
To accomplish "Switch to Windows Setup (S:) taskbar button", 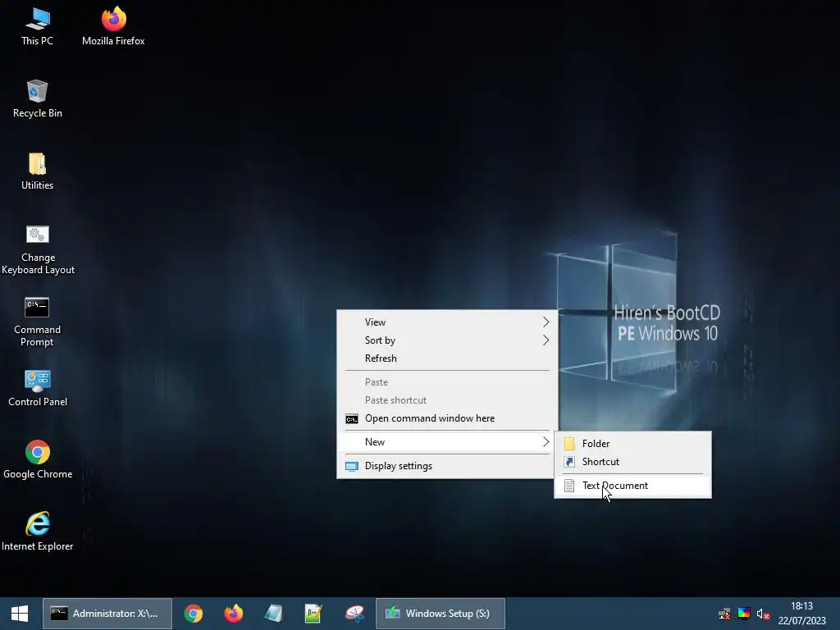I will [441, 614].
